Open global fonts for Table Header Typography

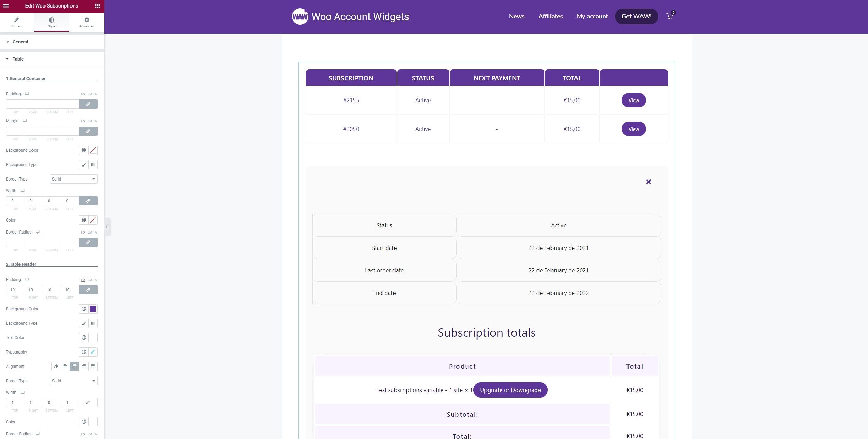click(84, 352)
